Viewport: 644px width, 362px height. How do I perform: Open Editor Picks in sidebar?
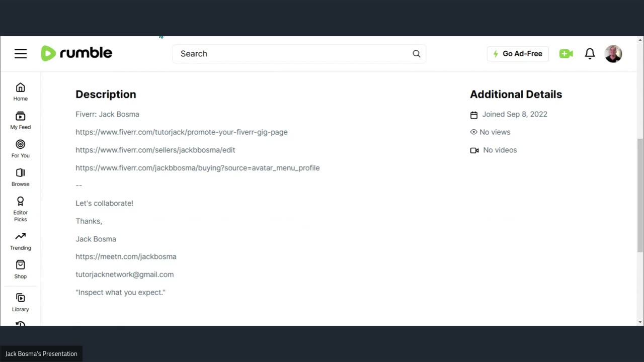coord(21,209)
